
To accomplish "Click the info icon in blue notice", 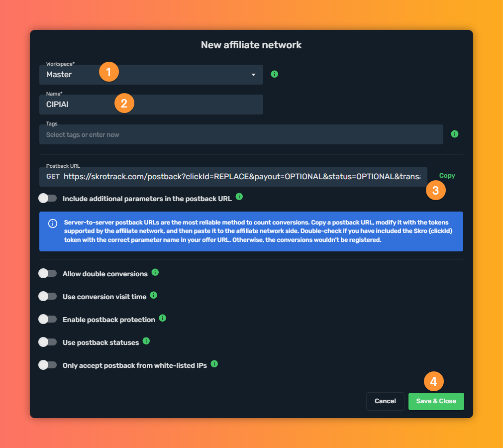I will pos(53,224).
